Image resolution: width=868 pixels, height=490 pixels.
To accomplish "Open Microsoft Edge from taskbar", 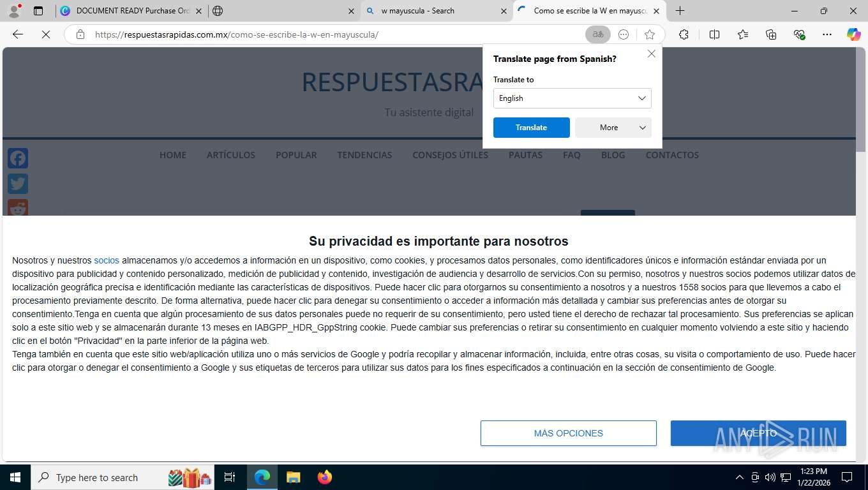I will [x=262, y=477].
